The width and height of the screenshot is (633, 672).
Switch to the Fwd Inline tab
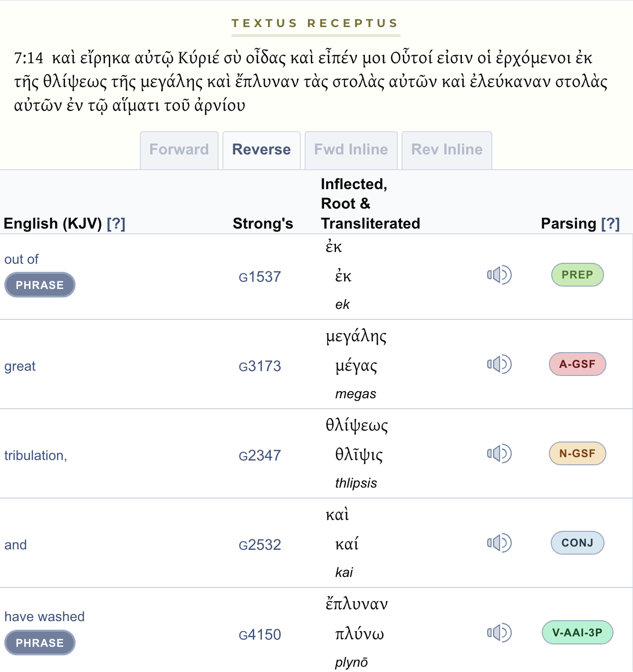tap(351, 150)
